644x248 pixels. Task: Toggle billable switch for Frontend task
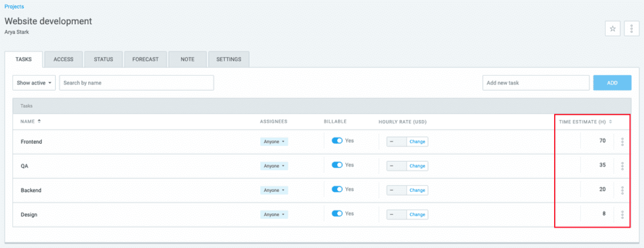point(337,141)
